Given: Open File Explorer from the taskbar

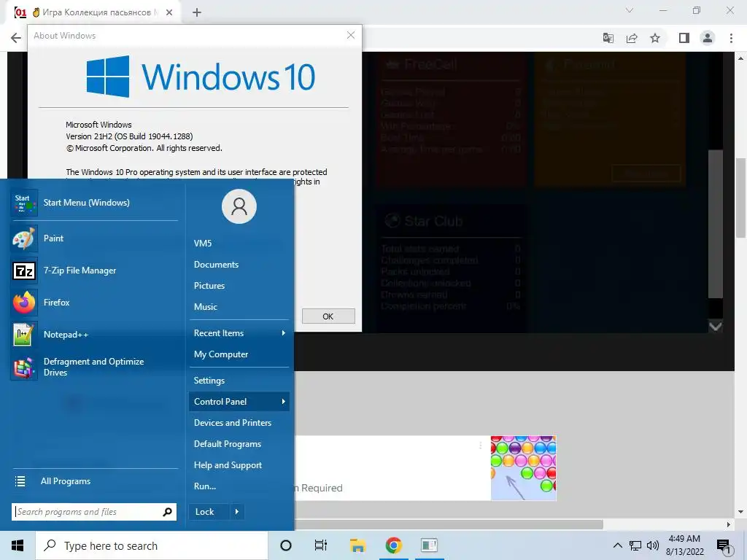Looking at the screenshot, I should (x=357, y=545).
